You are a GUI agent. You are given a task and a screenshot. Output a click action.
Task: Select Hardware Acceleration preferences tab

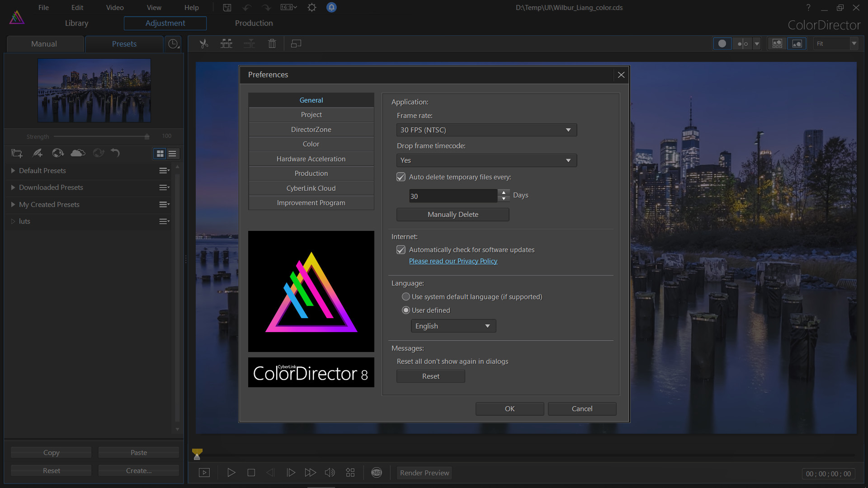(x=311, y=159)
